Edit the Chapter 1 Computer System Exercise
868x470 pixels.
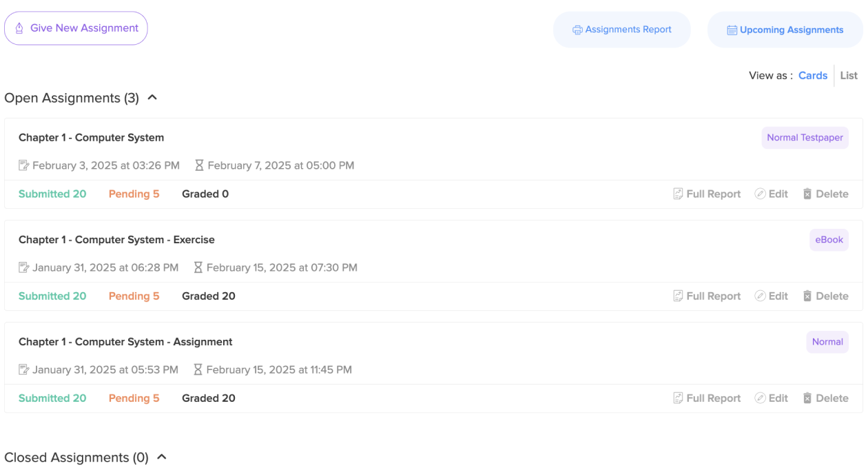[x=772, y=296]
